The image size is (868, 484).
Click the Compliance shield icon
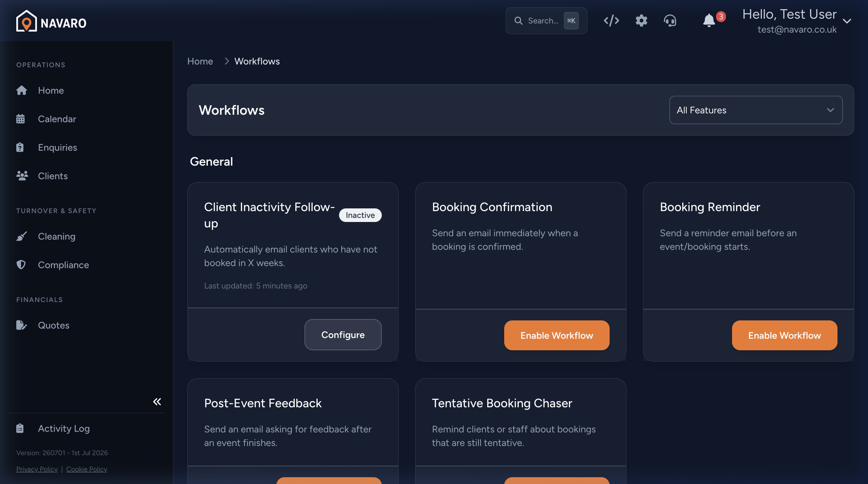point(21,265)
